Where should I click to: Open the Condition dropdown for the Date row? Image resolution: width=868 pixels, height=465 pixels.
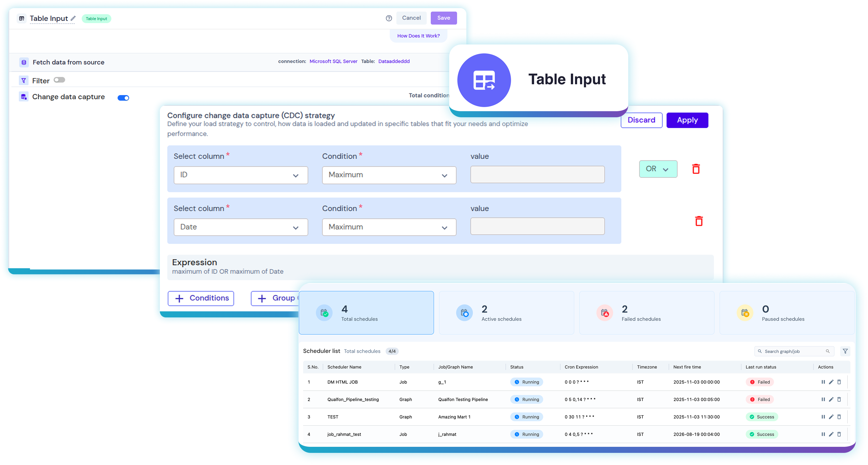pyautogui.click(x=389, y=227)
